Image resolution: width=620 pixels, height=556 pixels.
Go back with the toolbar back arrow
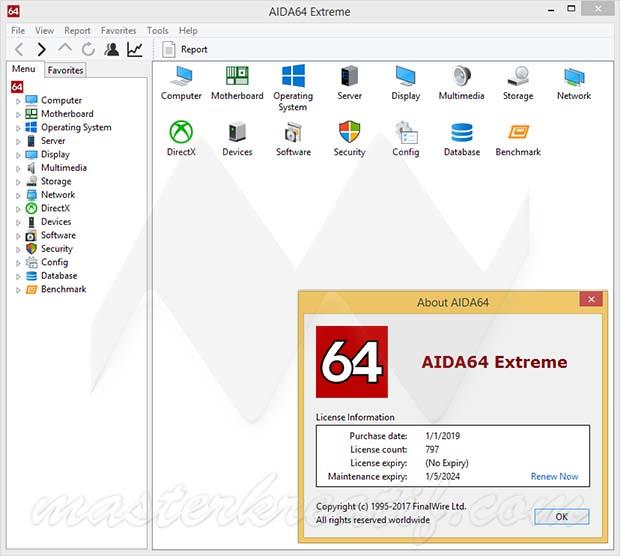click(x=19, y=49)
